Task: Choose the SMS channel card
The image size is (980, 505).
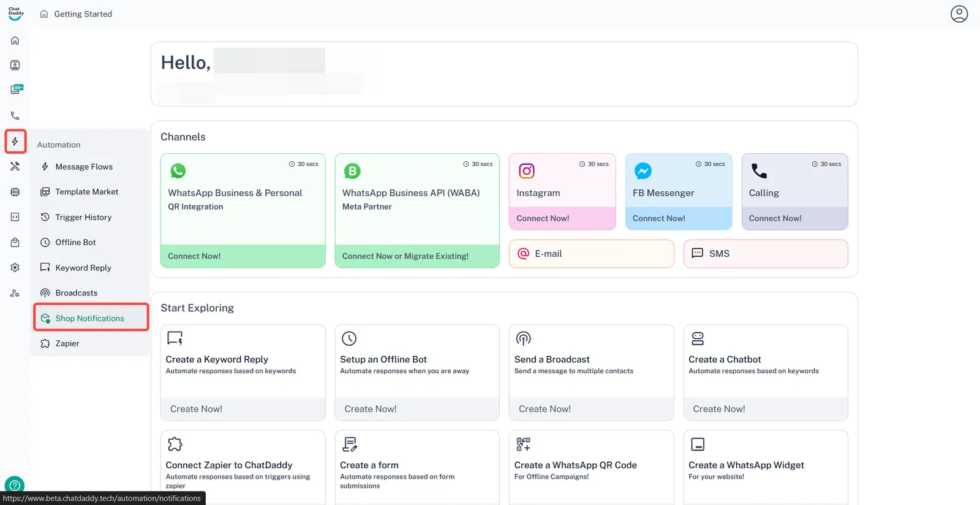Action: (x=765, y=254)
